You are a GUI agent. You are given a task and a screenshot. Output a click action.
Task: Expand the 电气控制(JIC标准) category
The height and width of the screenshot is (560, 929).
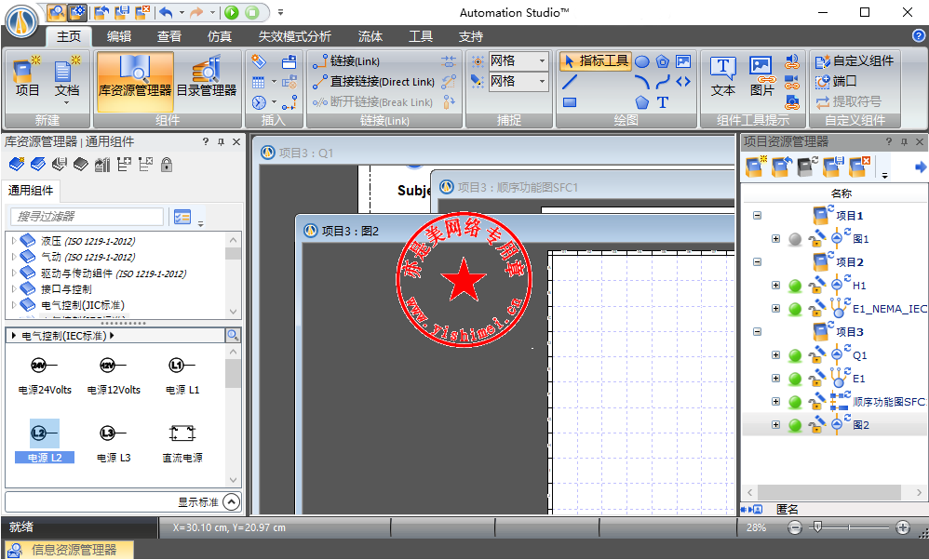[14, 305]
